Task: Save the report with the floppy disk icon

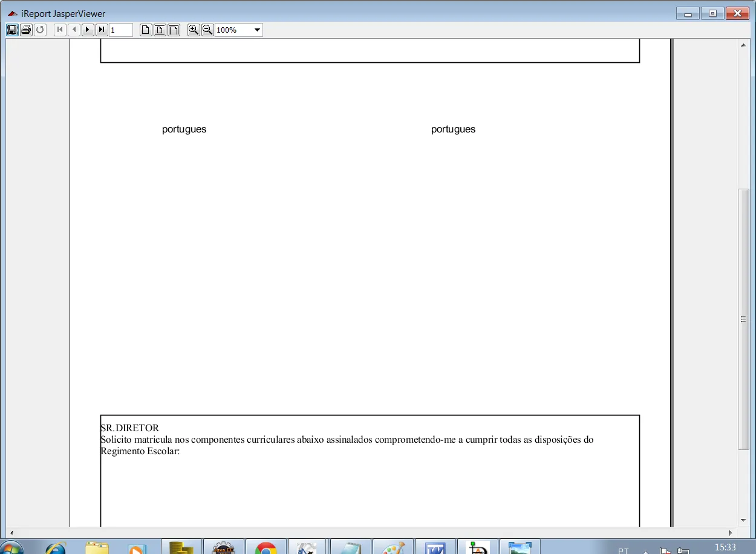Action: click(x=12, y=30)
